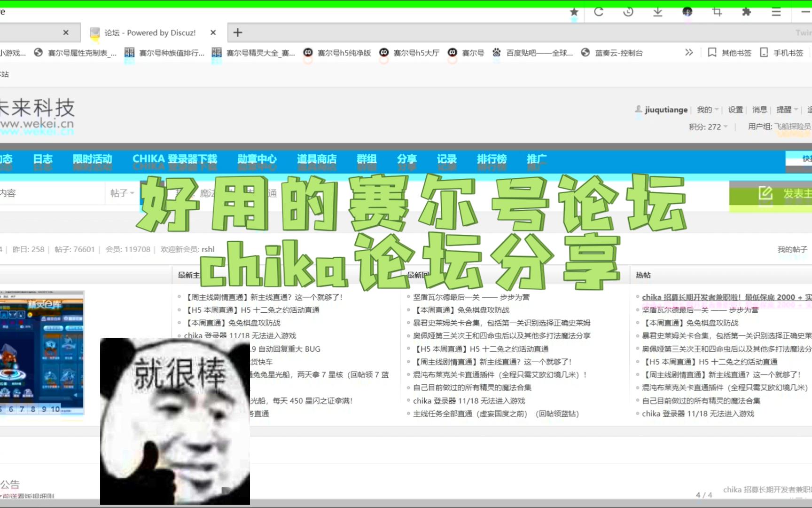This screenshot has height=508, width=812.
Task: Select slide number 10 in slideshow
Action: pos(55,409)
